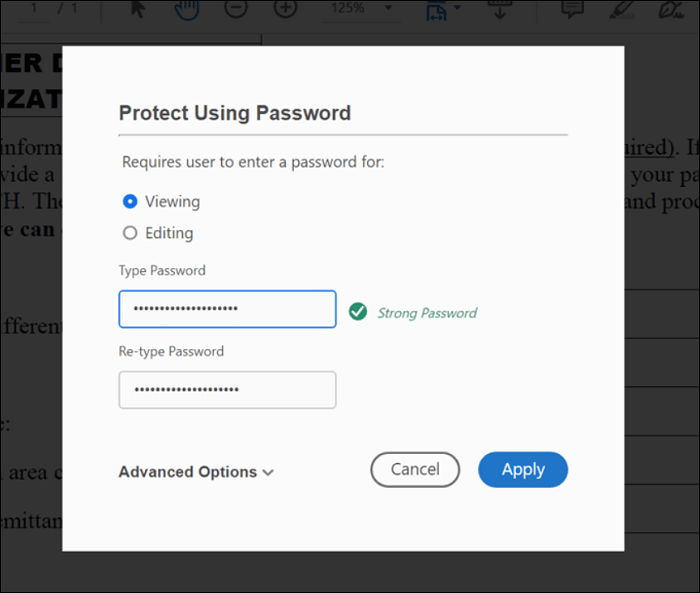Click the Protect Using Password heading
700x593 pixels.
235,113
